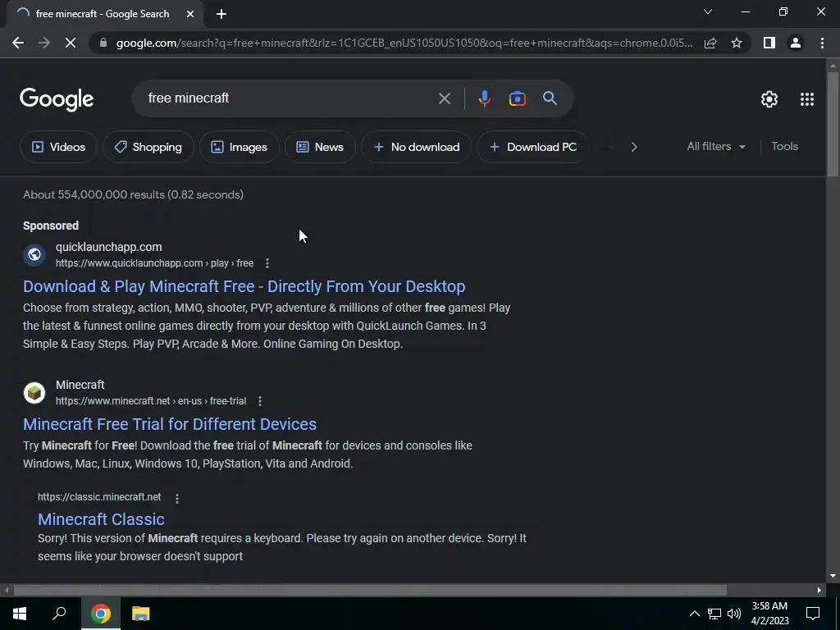Search by image with the camera icon
840x630 pixels.
pyautogui.click(x=517, y=98)
